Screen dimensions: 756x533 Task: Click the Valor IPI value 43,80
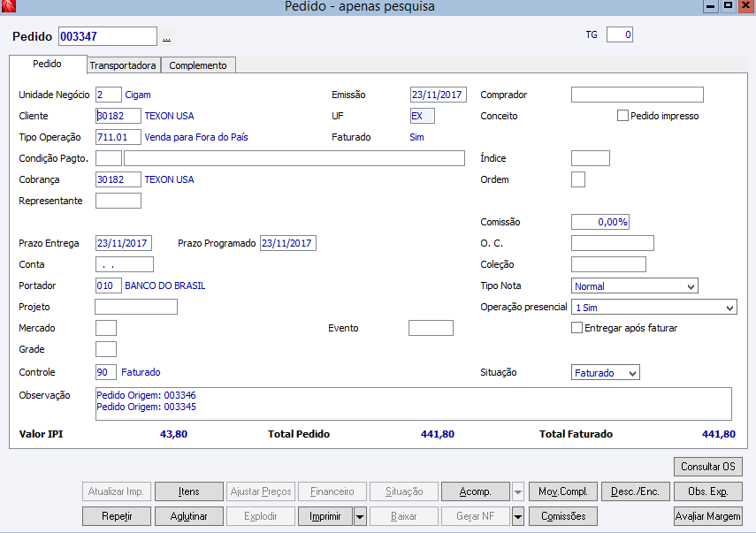tap(173, 434)
